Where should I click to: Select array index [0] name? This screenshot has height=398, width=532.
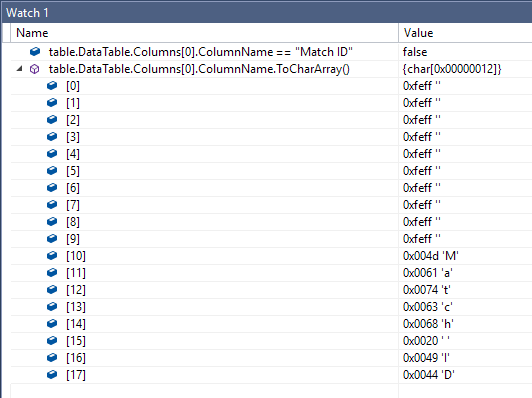(x=73, y=86)
